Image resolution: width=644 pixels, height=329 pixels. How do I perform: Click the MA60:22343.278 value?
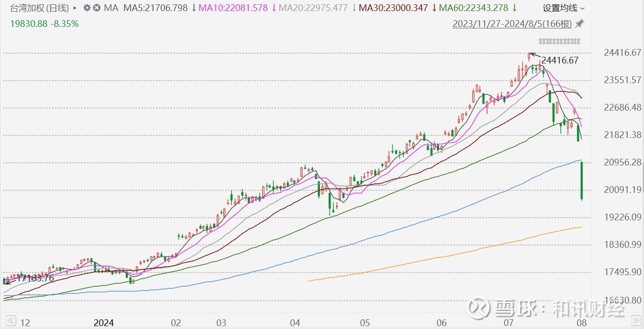[474, 8]
